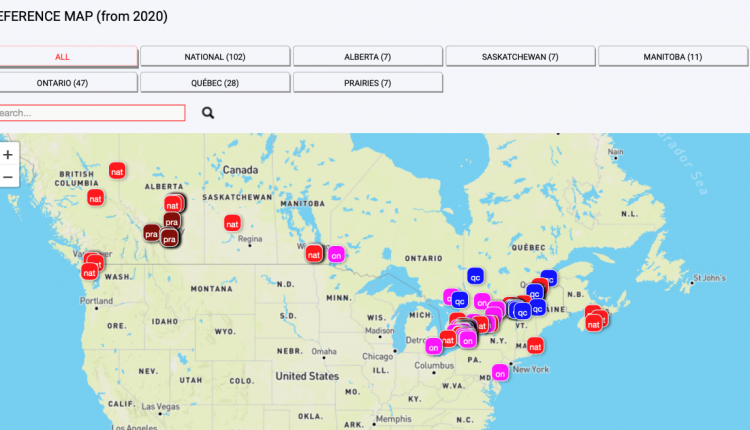
Task: Open nat marker below British Columbia label
Action: tap(95, 198)
